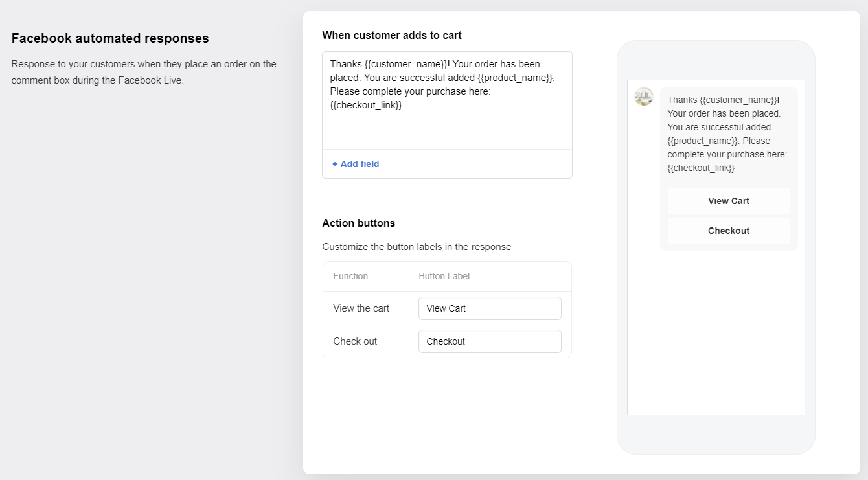Click the 'View the cart' row label
The height and width of the screenshot is (480, 868).
[x=361, y=308]
